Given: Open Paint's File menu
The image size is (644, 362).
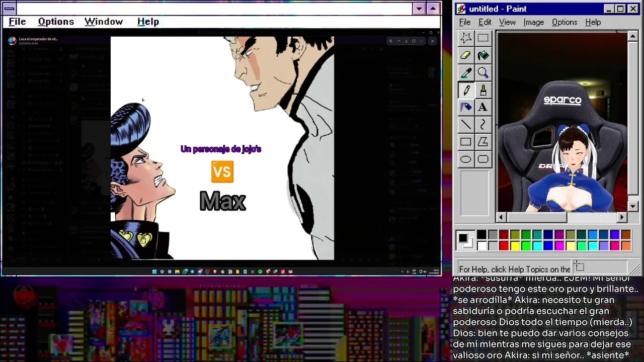Looking at the screenshot, I should 465,22.
